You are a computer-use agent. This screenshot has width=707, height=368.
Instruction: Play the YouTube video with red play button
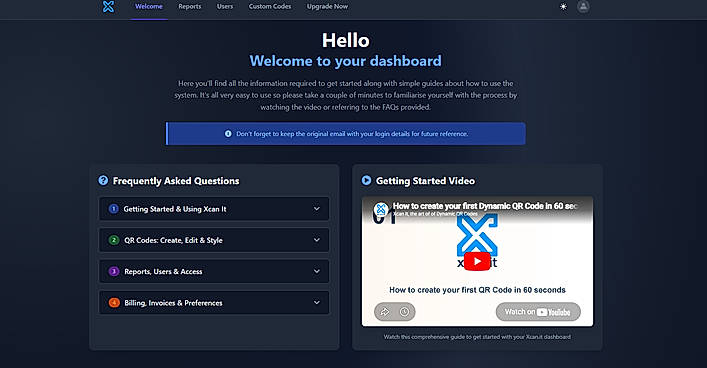tap(477, 261)
